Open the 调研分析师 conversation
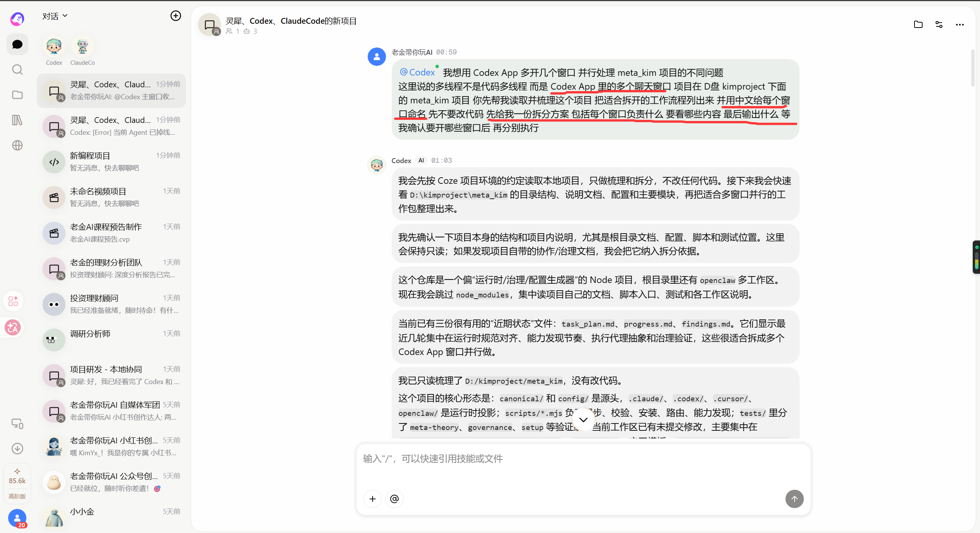Viewport: 980px width, 533px height. tap(111, 340)
